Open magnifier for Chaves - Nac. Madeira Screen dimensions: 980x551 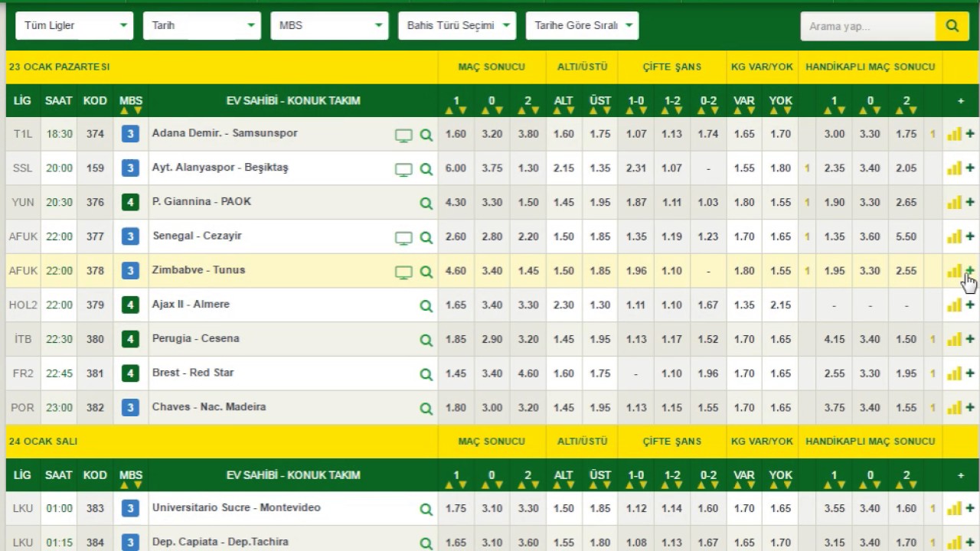[x=426, y=409]
